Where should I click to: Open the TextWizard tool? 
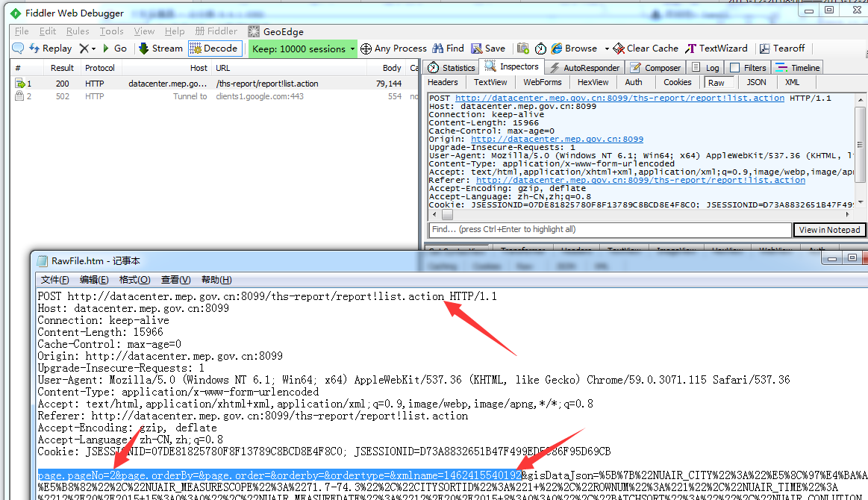716,49
